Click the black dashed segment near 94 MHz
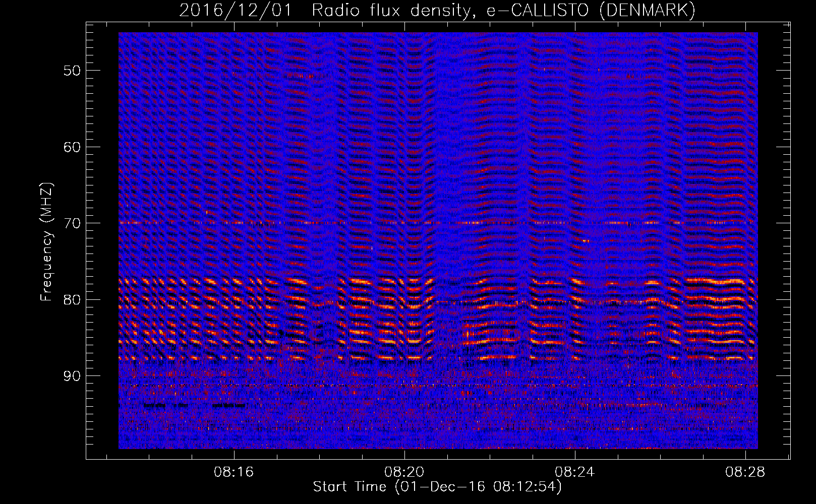This screenshot has width=816, height=504. pos(194,405)
